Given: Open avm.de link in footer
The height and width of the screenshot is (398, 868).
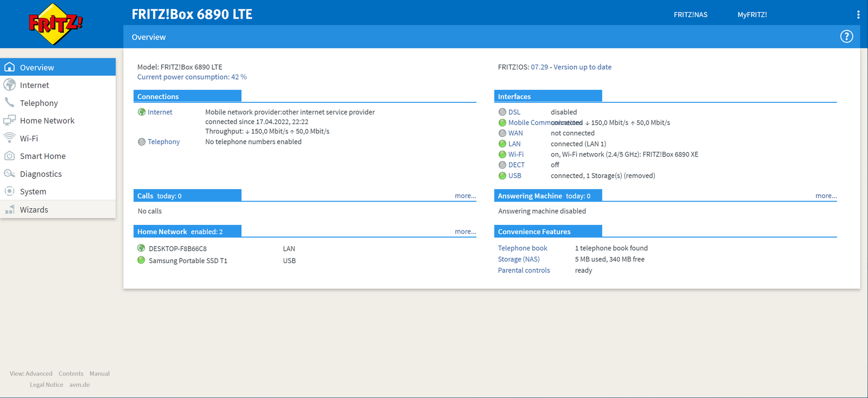Looking at the screenshot, I should pos(80,385).
